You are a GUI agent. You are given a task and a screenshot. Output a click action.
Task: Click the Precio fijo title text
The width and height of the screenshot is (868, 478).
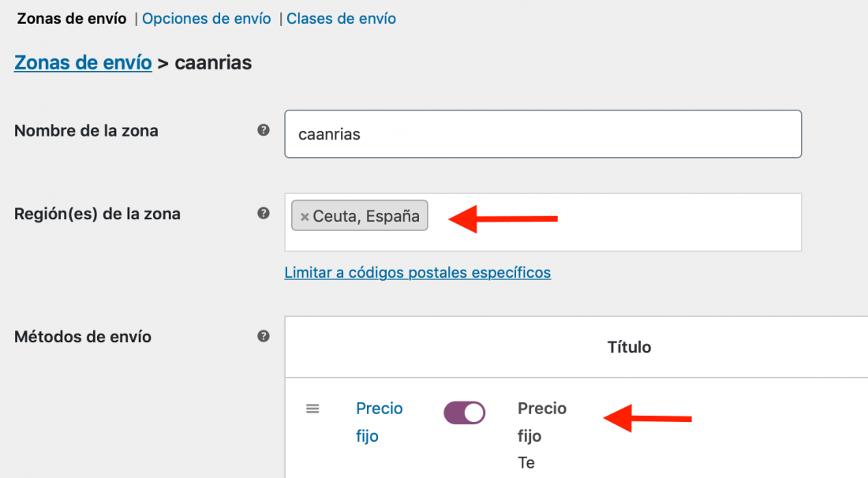coord(542,421)
